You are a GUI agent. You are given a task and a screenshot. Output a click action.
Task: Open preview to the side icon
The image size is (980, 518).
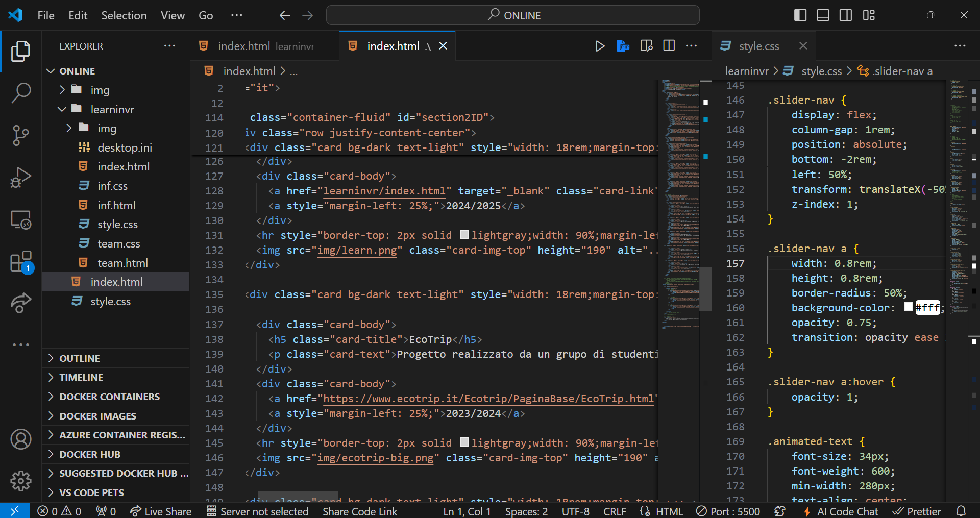(646, 46)
